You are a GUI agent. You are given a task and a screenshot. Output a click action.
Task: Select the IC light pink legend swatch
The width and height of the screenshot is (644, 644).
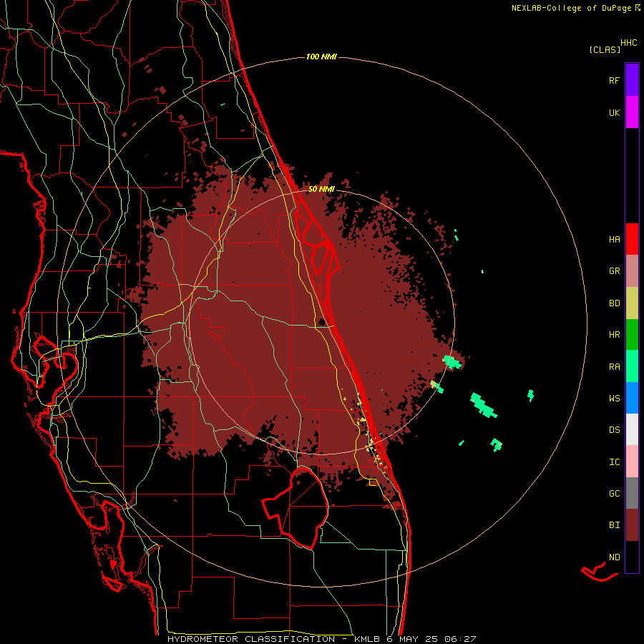pyautogui.click(x=632, y=462)
